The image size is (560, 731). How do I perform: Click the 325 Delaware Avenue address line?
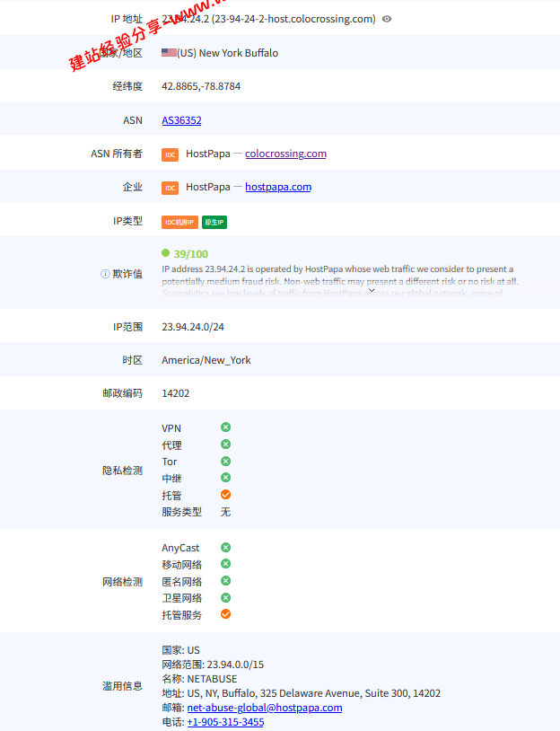301,693
